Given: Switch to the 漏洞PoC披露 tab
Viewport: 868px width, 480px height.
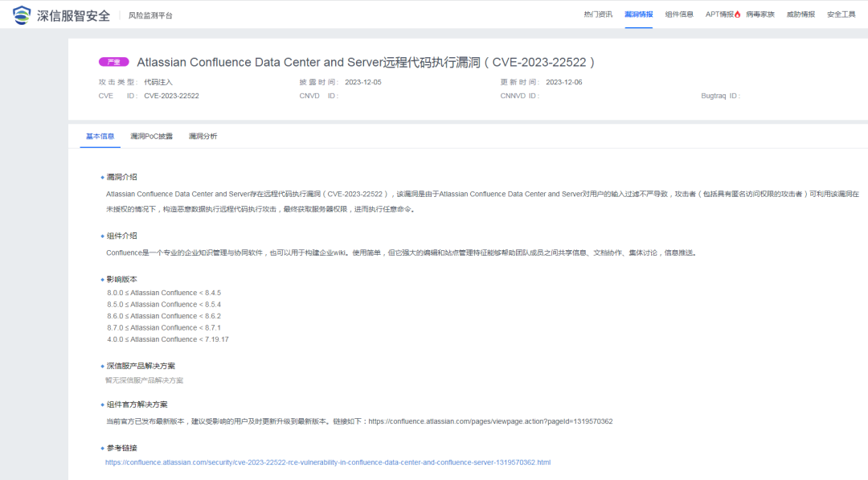Looking at the screenshot, I should [x=151, y=136].
